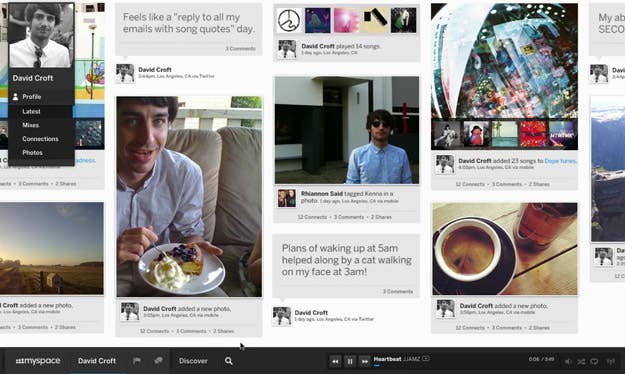The width and height of the screenshot is (625, 374).
Task: Open Discover in bottom navigation
Action: [193, 361]
